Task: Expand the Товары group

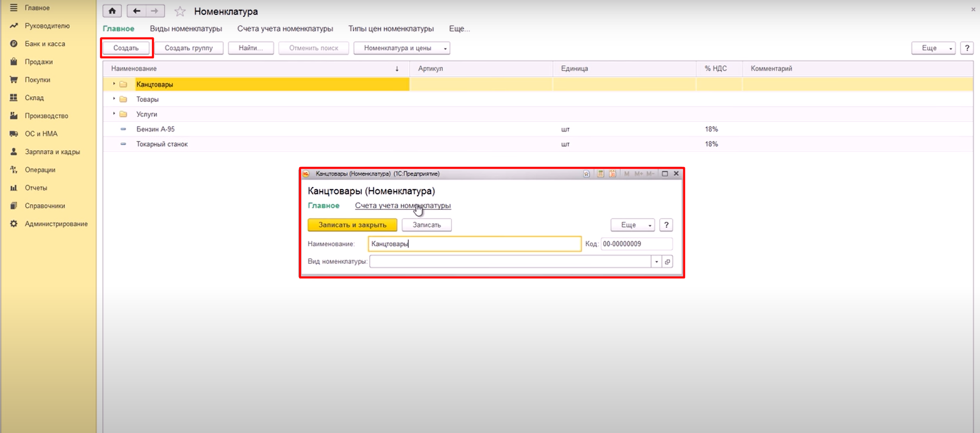Action: tap(114, 99)
